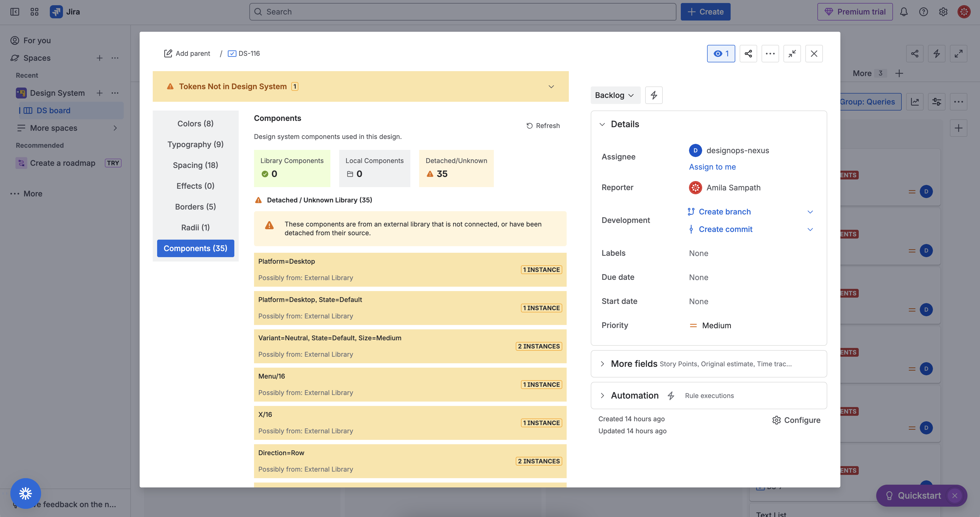Dismiss the Quickstart panel
The image size is (980, 517).
click(x=955, y=495)
